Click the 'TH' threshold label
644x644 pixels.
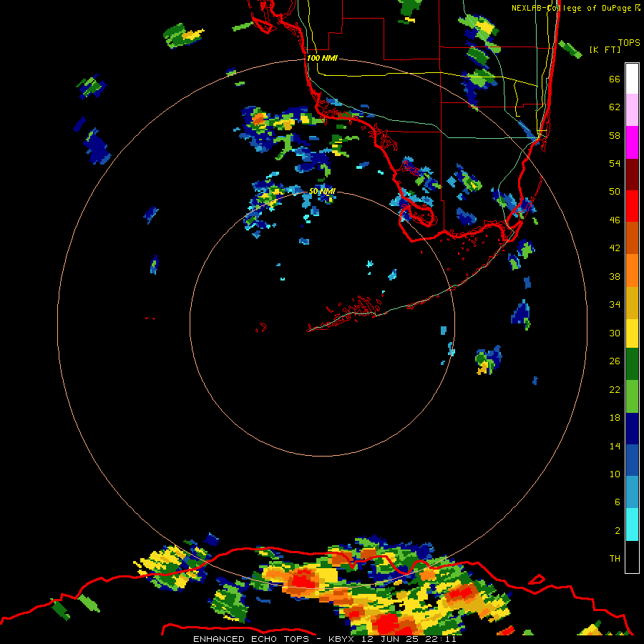point(615,559)
